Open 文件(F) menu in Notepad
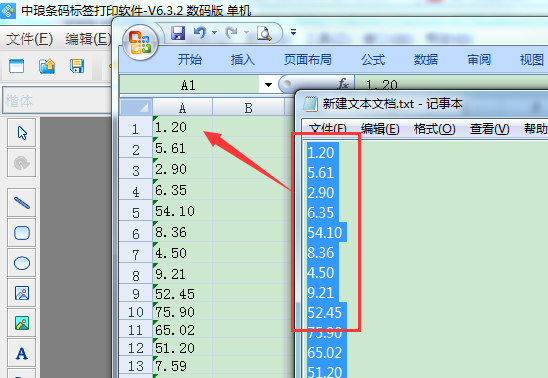The height and width of the screenshot is (378, 548). (328, 129)
